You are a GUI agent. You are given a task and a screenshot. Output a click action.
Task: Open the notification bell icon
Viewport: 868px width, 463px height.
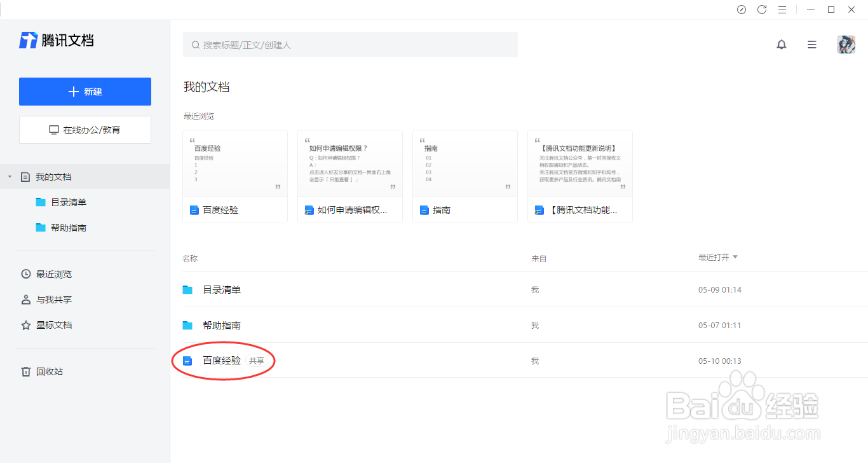coord(782,45)
